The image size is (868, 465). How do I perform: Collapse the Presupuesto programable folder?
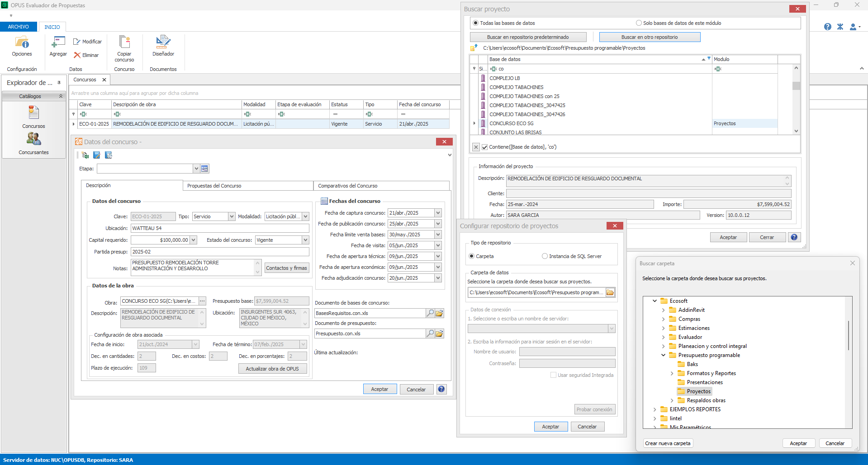663,355
